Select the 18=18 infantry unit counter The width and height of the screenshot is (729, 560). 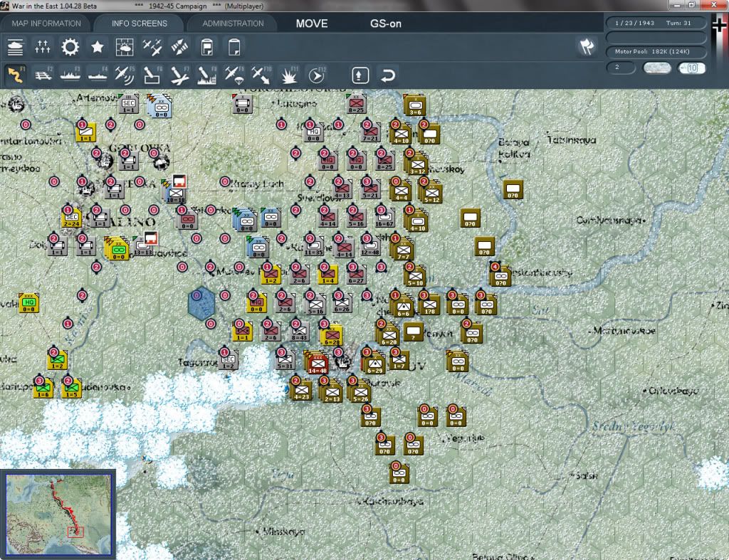click(175, 192)
